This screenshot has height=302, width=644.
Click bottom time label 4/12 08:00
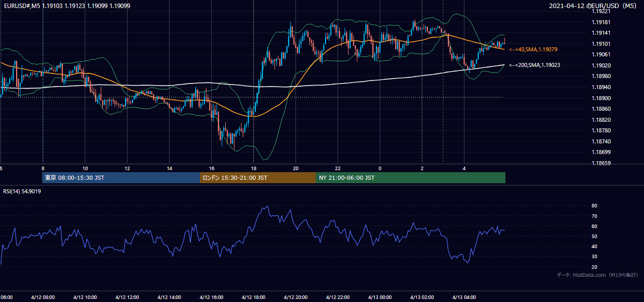pos(42,297)
